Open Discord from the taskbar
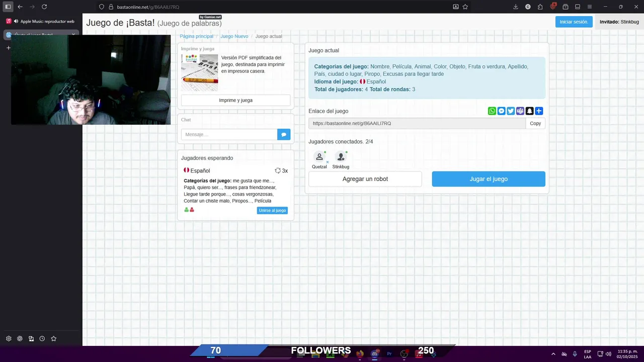 pos(374,354)
